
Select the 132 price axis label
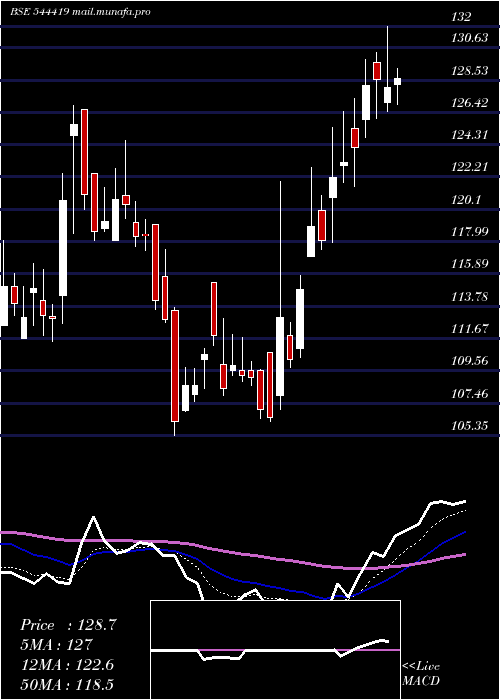[x=461, y=17]
